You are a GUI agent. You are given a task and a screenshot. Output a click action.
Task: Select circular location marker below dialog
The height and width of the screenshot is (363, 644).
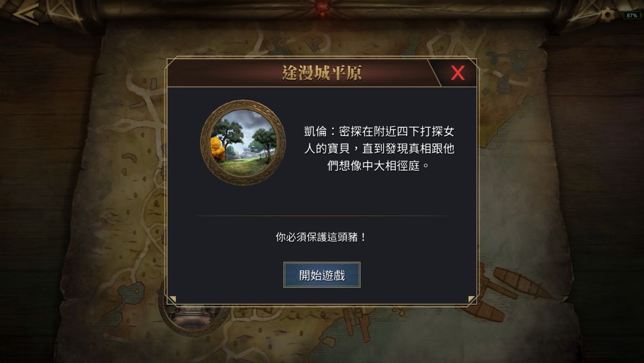193,316
